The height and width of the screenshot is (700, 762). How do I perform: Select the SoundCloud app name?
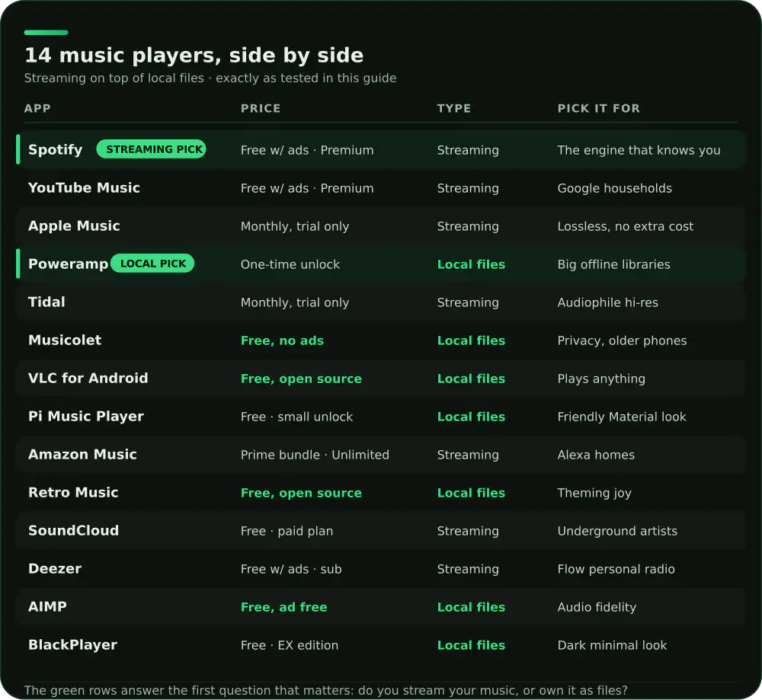pos(73,530)
